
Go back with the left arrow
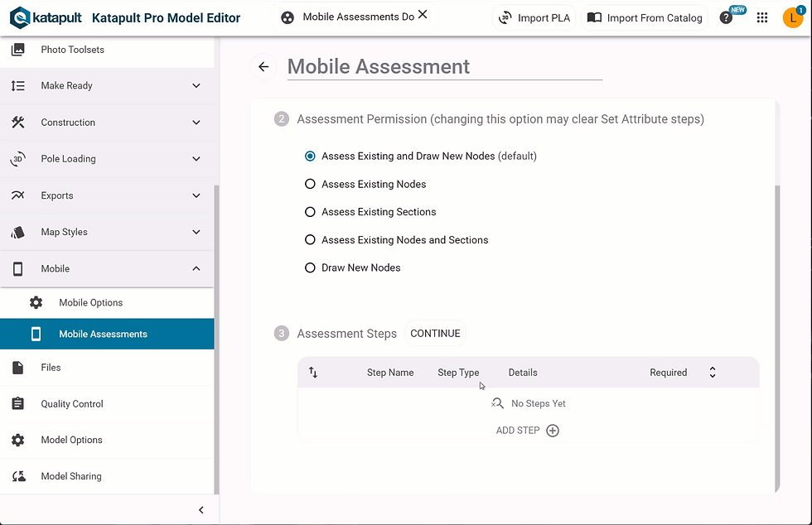[263, 66]
